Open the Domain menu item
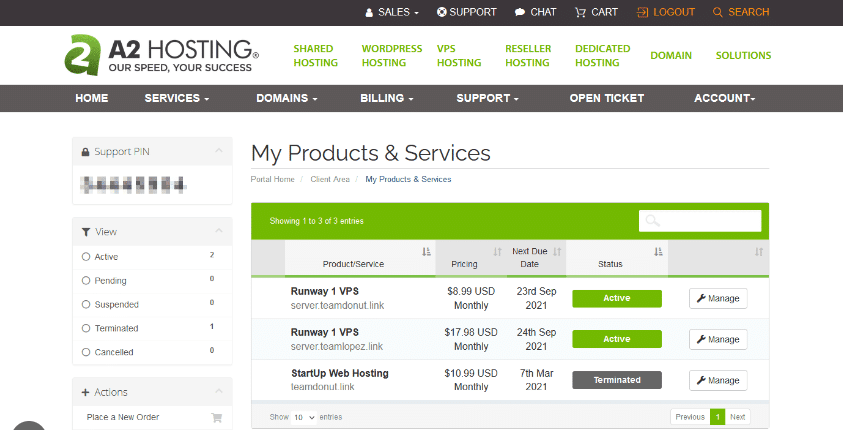 pyautogui.click(x=671, y=55)
